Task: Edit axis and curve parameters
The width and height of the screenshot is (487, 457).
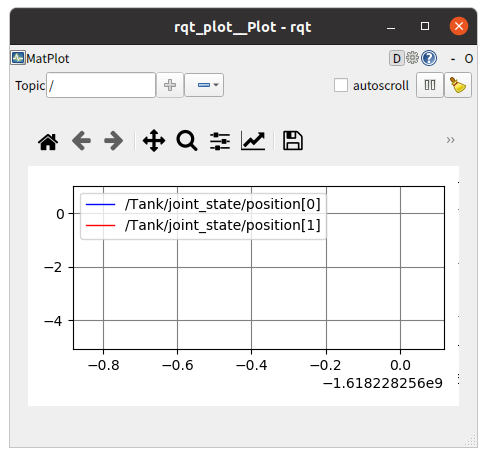Action: [x=253, y=141]
